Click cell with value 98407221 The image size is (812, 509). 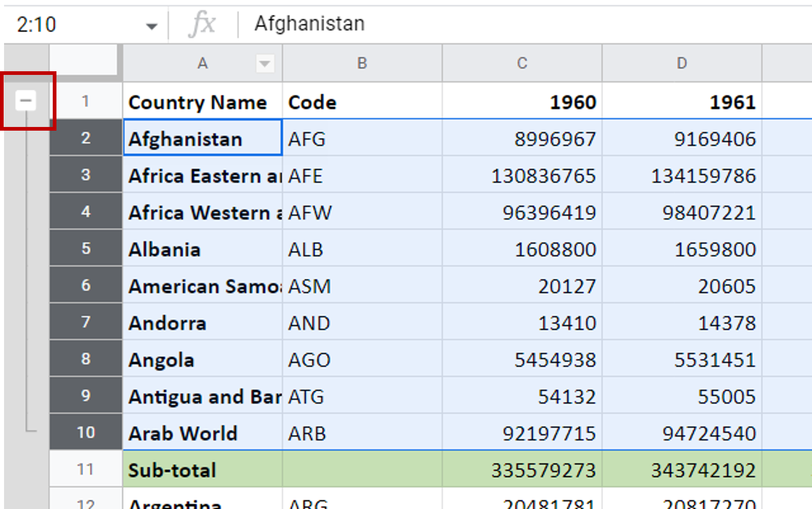click(x=682, y=211)
